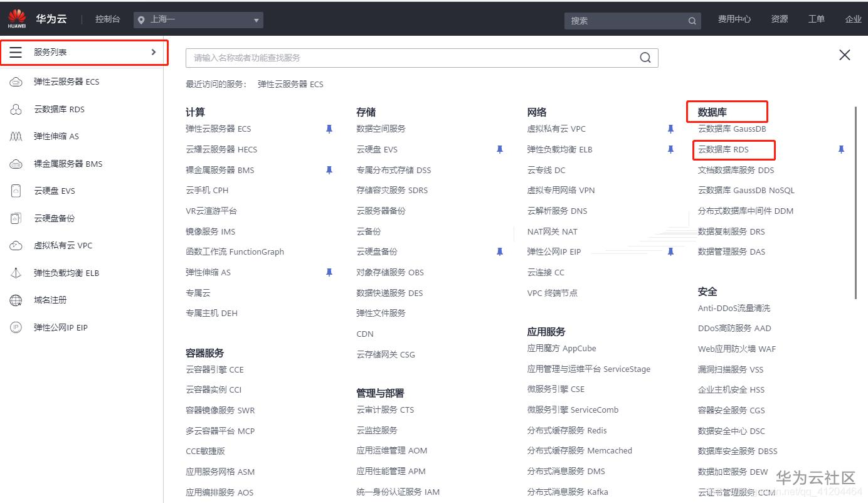
Task: Open Anti-DDoS流量清洗 service
Action: [x=734, y=308]
